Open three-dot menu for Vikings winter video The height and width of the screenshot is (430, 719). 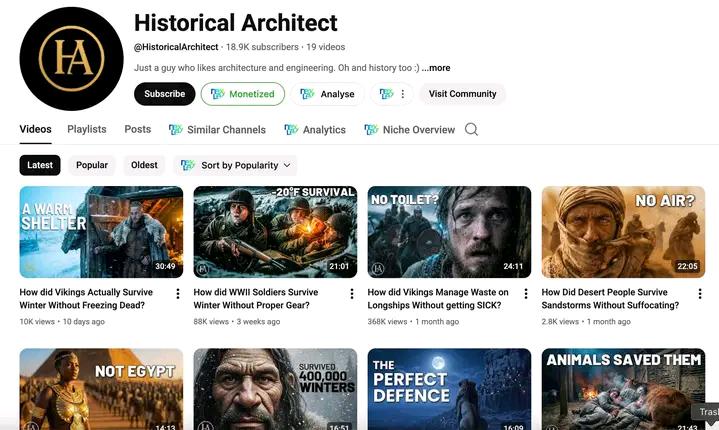(x=178, y=294)
